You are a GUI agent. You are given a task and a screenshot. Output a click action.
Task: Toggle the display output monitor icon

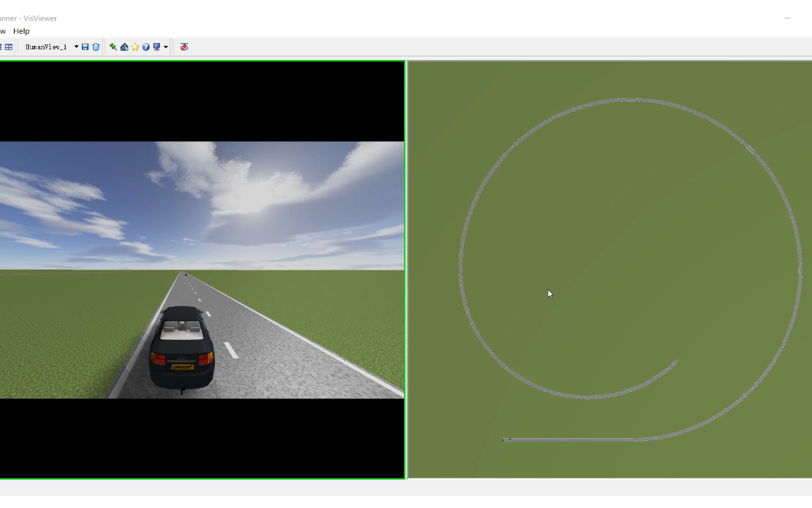156,47
